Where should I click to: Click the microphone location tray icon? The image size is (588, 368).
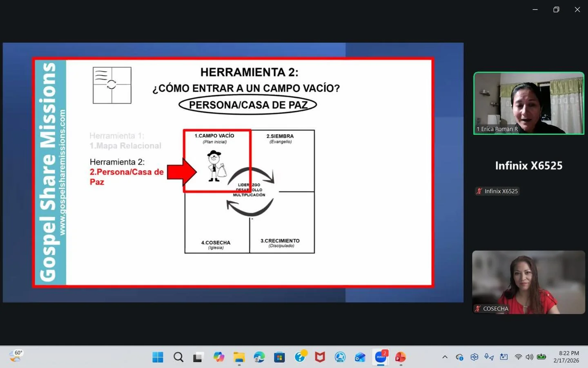489,357
